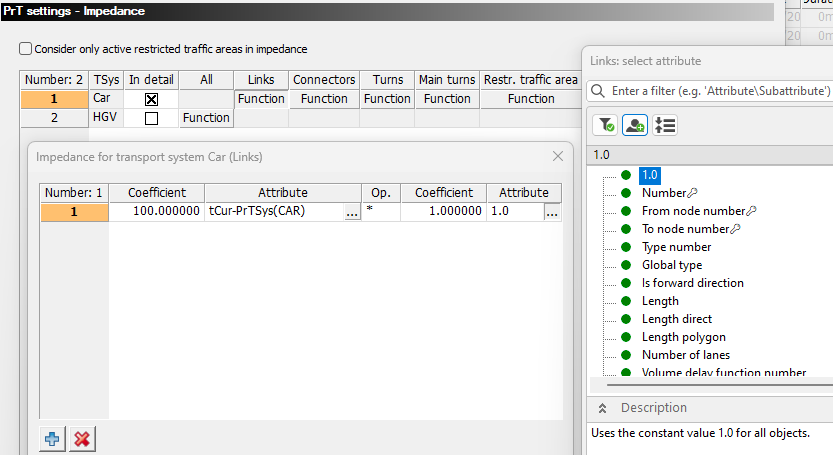Image resolution: width=833 pixels, height=455 pixels.
Task: Toggle user-defined attributes icon
Action: point(635,125)
